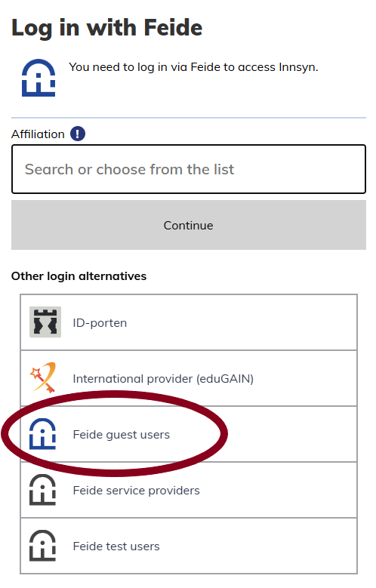Choose ID-porten login alternative
This screenshot has width=376, height=588.
click(188, 322)
